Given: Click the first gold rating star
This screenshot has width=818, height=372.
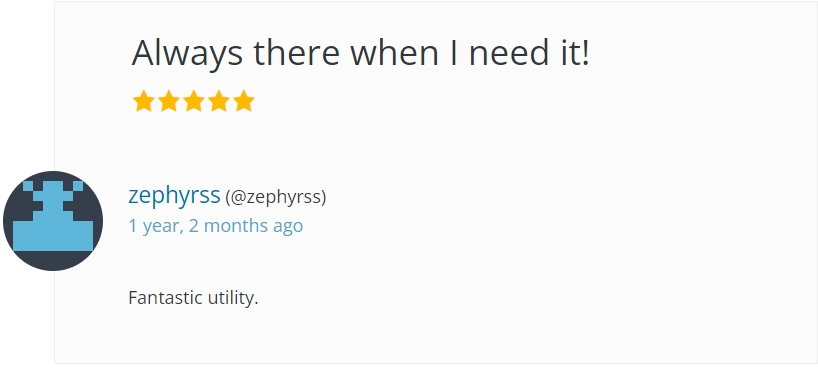Looking at the screenshot, I should tap(143, 101).
